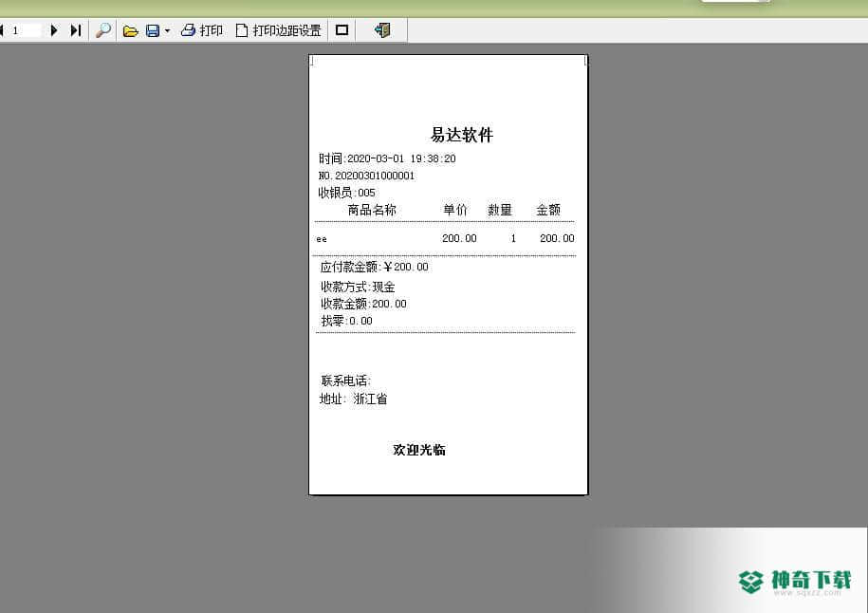The width and height of the screenshot is (868, 613).
Task: Click the address line 地址: 浙江省
Action: click(353, 399)
